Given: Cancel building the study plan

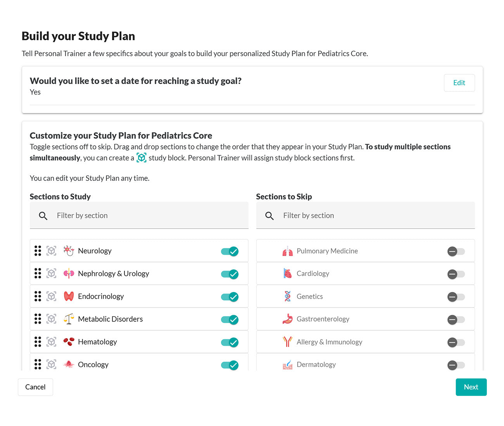Looking at the screenshot, I should (x=35, y=387).
